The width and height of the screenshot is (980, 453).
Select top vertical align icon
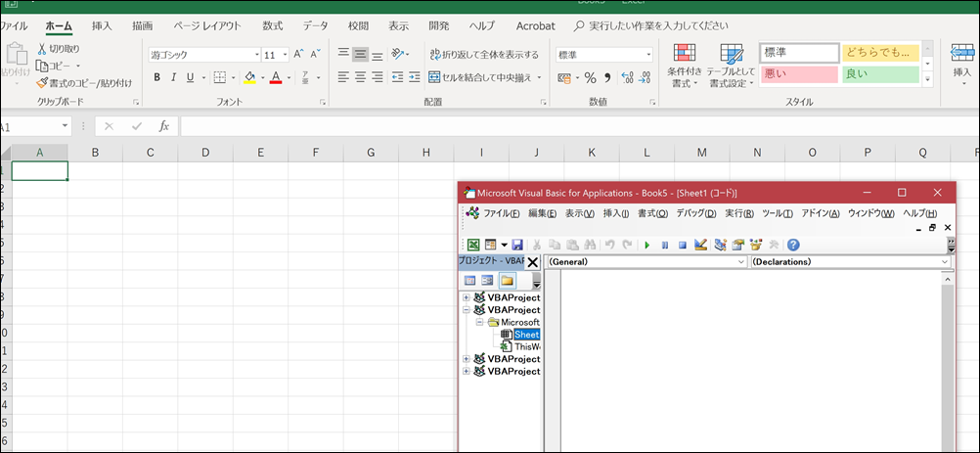(x=343, y=55)
